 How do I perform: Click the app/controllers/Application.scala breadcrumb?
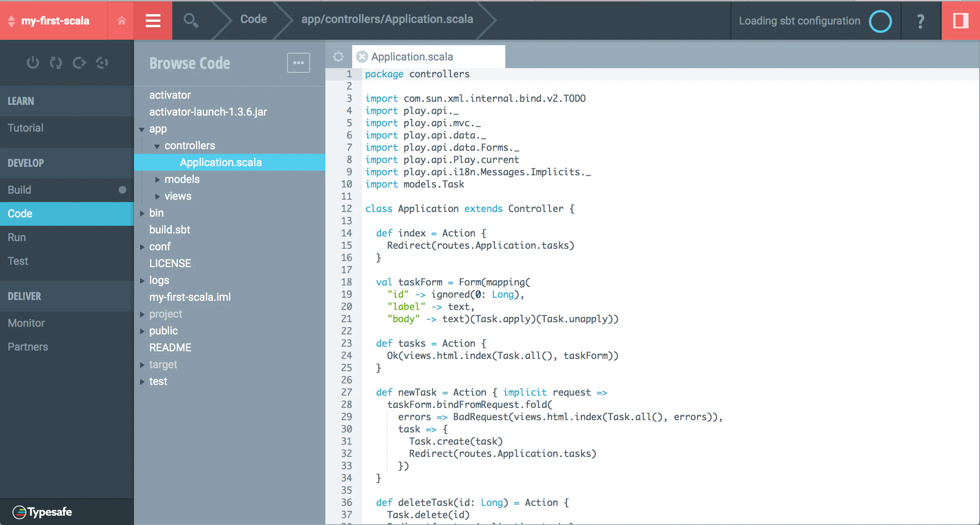pos(387,19)
